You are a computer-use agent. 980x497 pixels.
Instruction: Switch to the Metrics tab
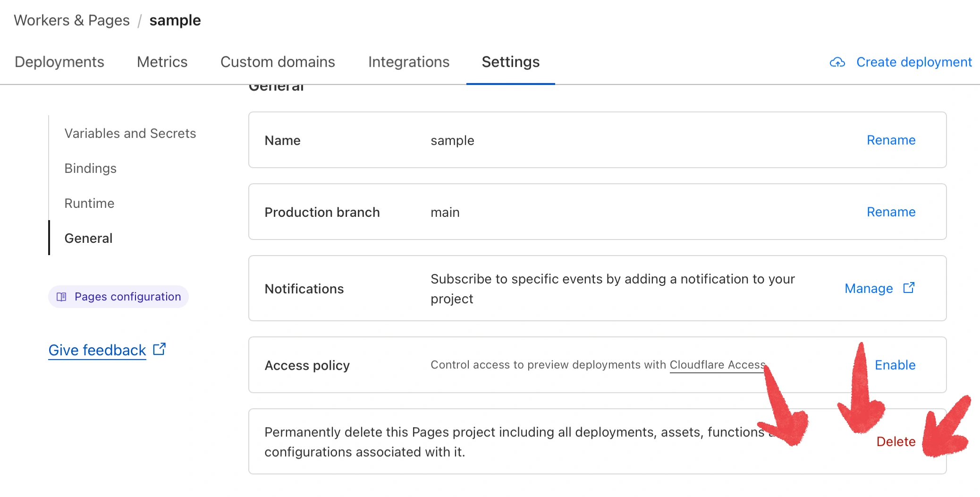pyautogui.click(x=162, y=62)
